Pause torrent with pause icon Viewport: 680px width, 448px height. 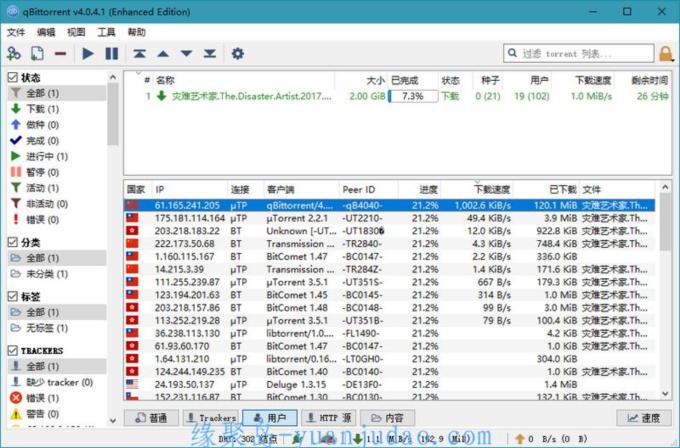coord(112,54)
